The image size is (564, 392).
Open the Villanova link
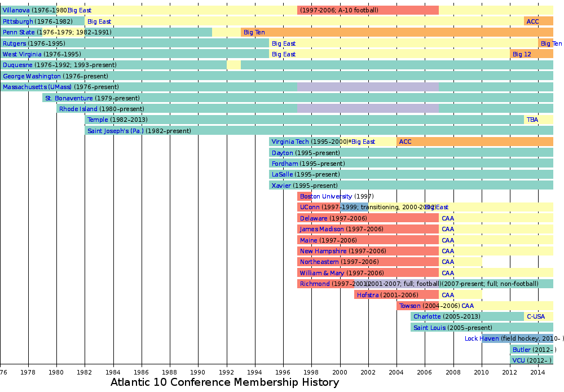point(16,10)
